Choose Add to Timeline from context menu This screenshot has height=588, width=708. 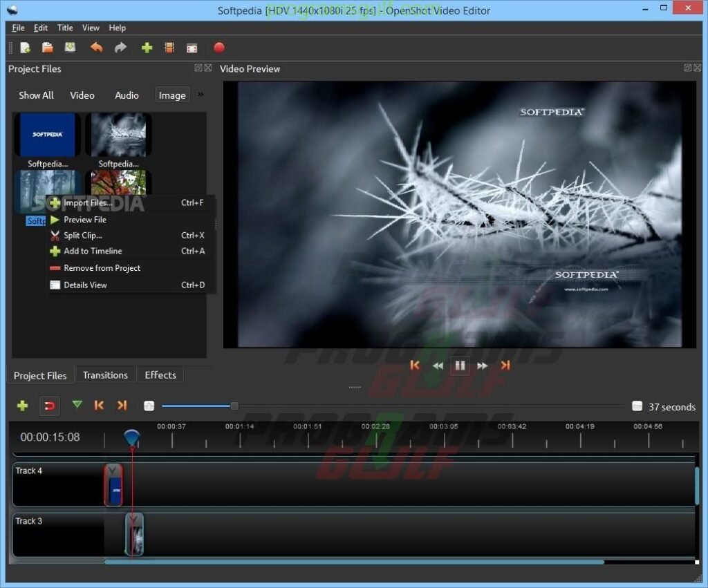tap(131, 252)
